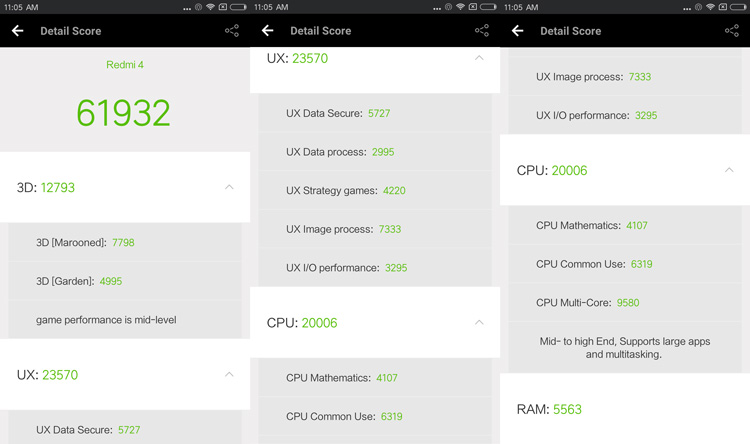Collapse UX: 23570 section in left screen
The width and height of the screenshot is (750, 444).
coord(229,374)
